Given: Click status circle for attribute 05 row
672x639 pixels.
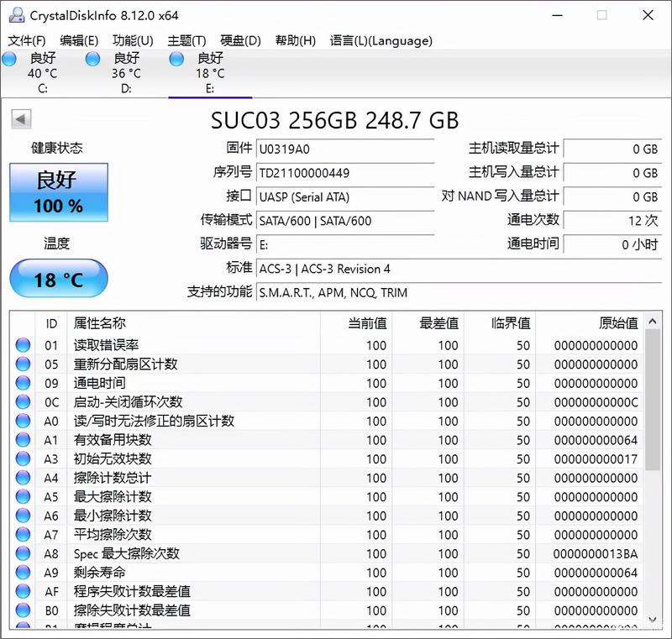Looking at the screenshot, I should [x=23, y=364].
